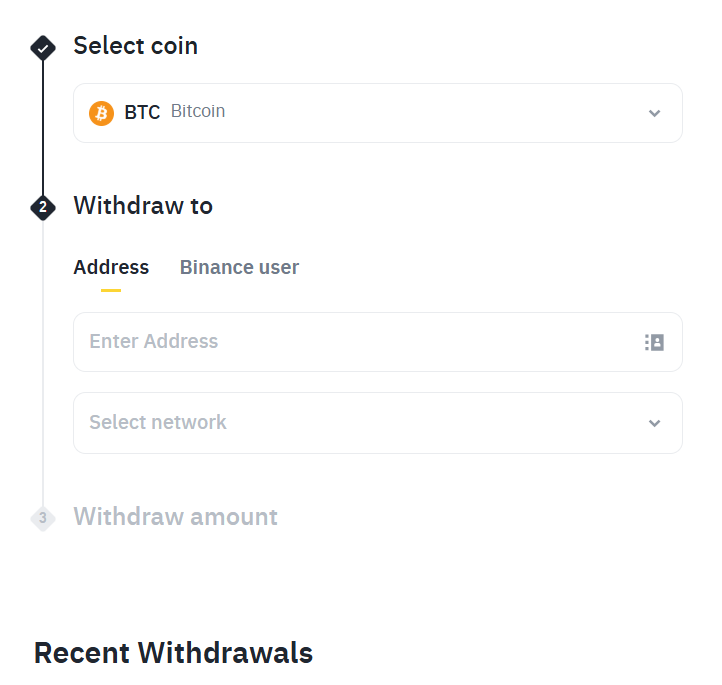Click the step 2 diamond marker
722x685 pixels.
point(43,207)
